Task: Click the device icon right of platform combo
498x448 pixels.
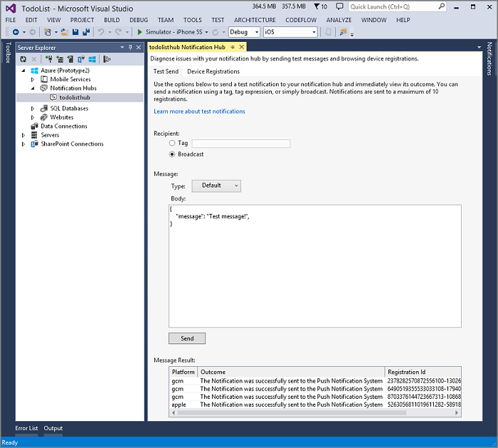Action: (328, 32)
